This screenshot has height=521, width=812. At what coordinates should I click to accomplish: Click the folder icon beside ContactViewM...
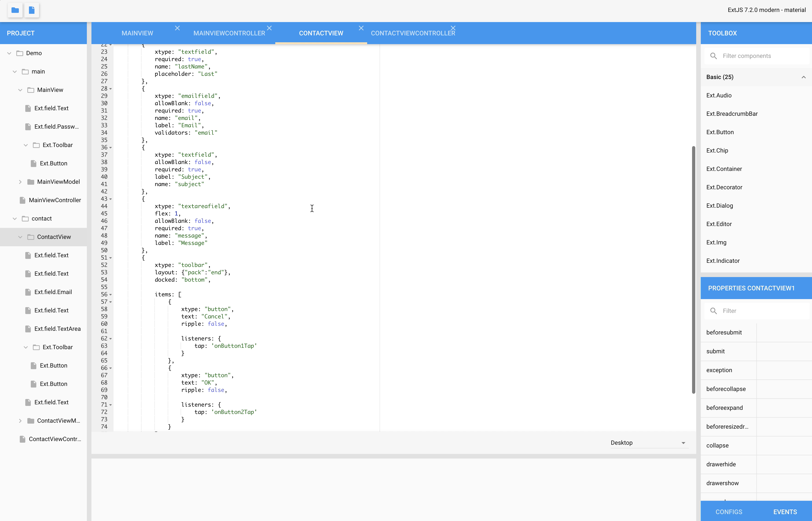31,421
